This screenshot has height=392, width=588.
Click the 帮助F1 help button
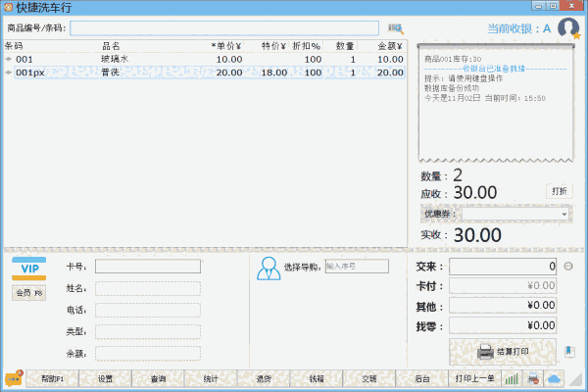pyautogui.click(x=52, y=379)
